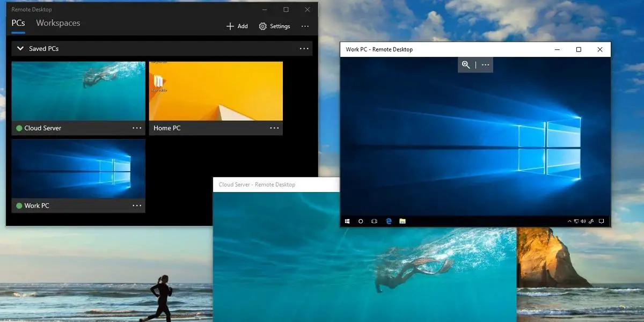Click volume icon in Work PC tray
Viewport: 644px width, 322px height.
[x=582, y=221]
